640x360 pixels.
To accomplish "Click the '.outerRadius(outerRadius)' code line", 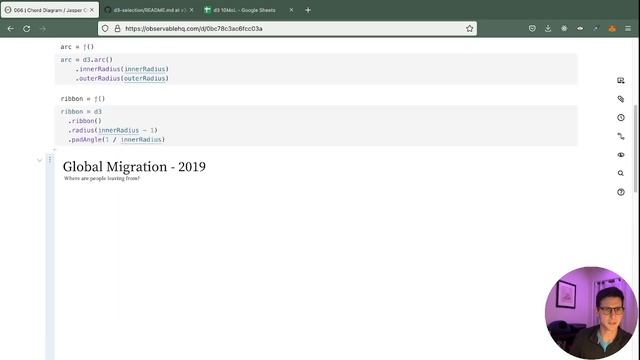I will [122, 78].
